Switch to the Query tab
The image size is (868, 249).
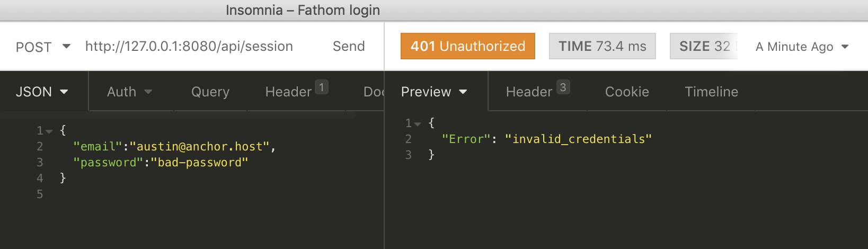(x=210, y=92)
